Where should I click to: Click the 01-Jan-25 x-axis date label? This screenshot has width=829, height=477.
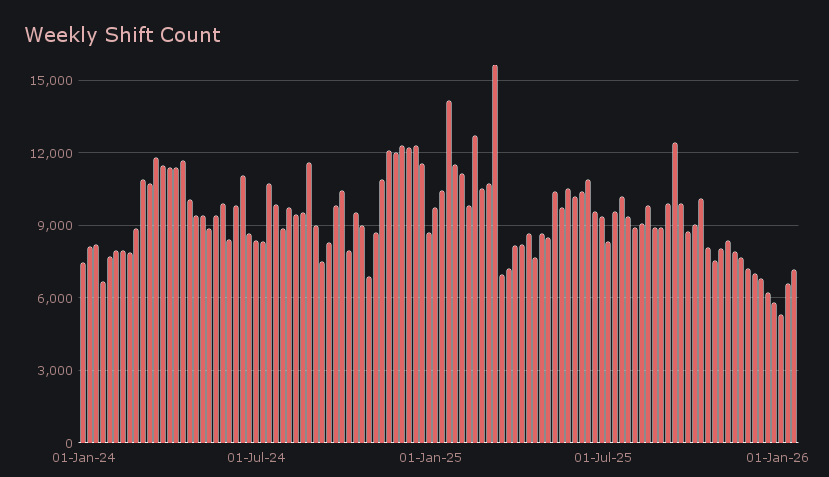click(x=430, y=458)
